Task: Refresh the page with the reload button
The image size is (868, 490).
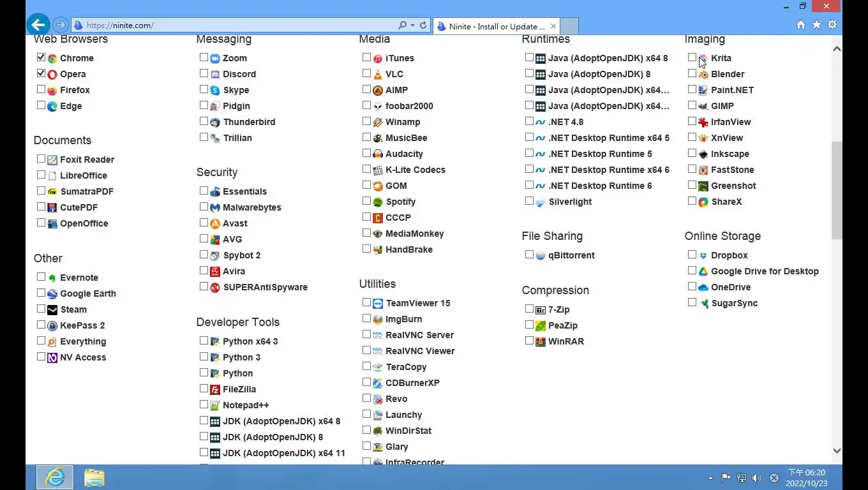Action: (x=423, y=26)
